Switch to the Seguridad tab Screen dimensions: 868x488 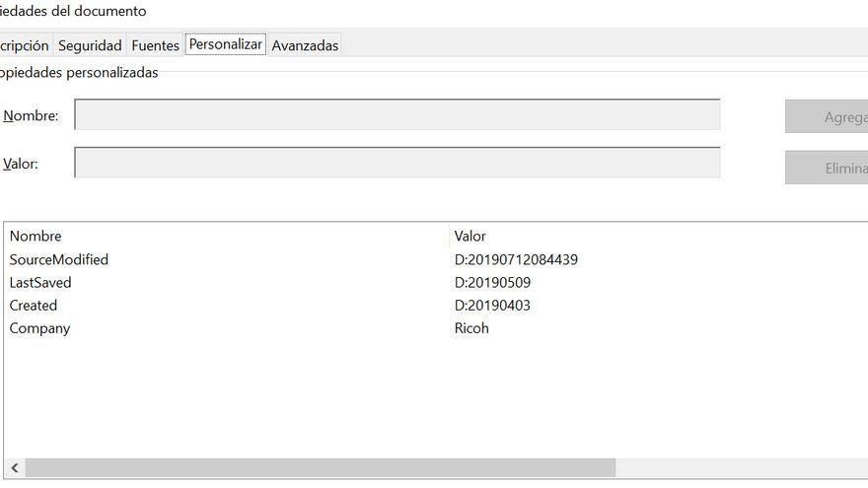click(90, 45)
